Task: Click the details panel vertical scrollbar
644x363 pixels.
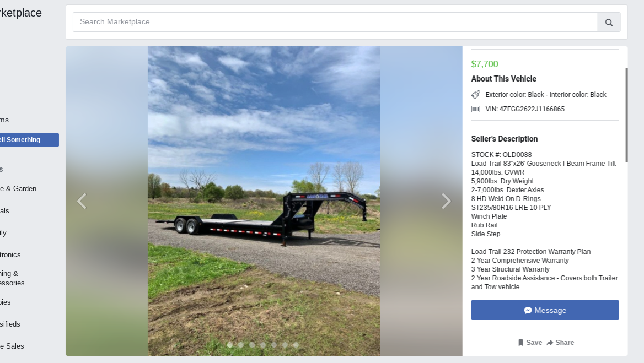Action: pos(626,115)
